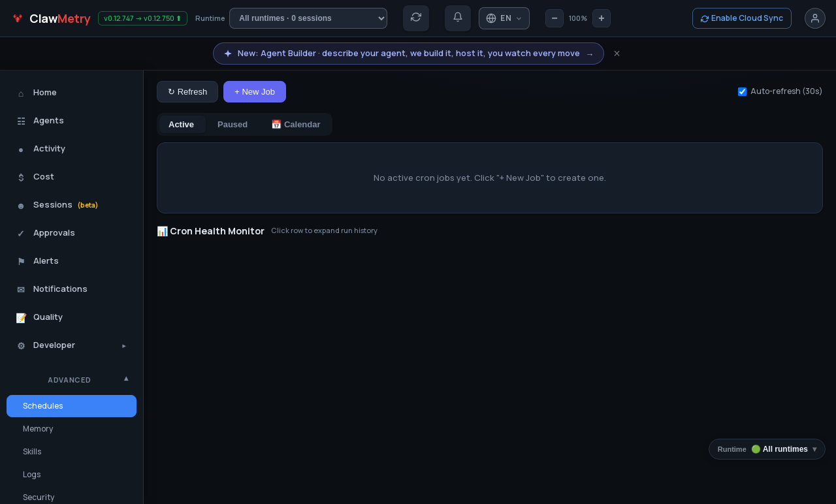Click the refresh sync icon in header
This screenshot has width=836, height=504.
[x=416, y=18]
